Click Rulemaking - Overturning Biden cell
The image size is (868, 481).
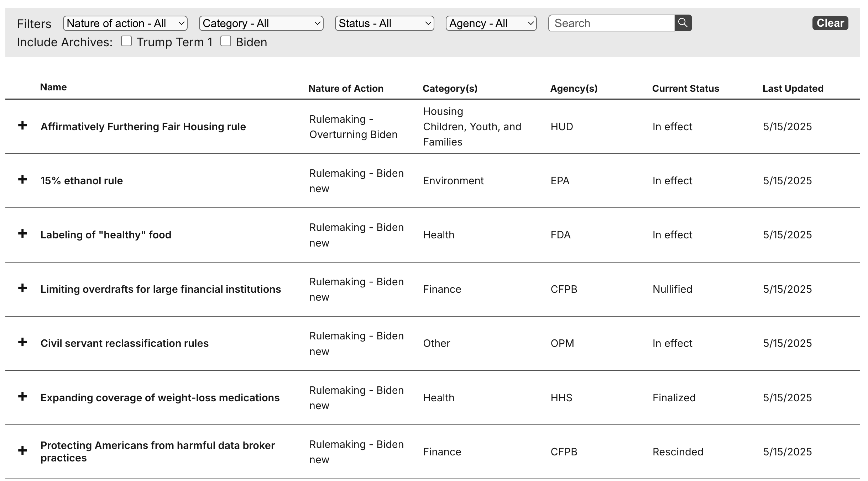tap(353, 127)
